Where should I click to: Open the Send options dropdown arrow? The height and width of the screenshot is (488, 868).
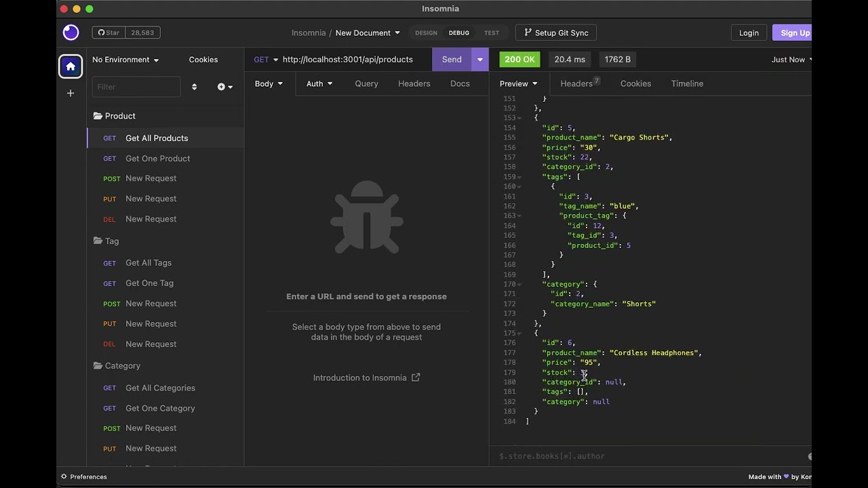tap(480, 60)
